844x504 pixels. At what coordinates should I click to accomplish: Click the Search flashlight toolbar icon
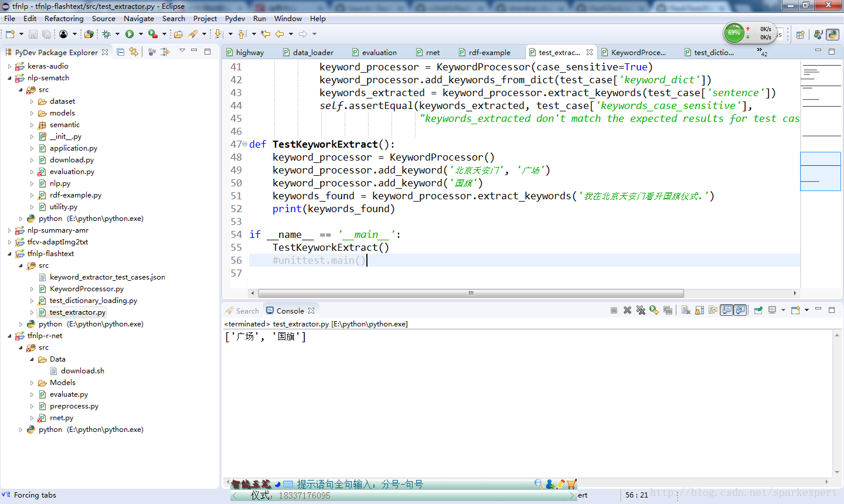tap(193, 34)
